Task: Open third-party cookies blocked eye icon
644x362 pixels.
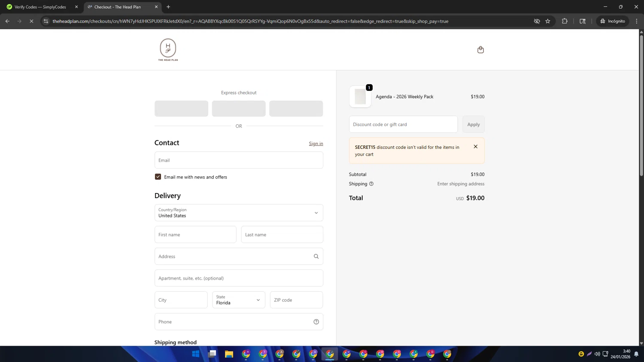Action: click(x=537, y=21)
